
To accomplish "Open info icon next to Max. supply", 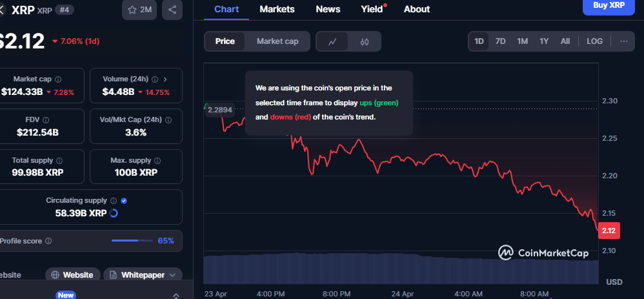I will click(x=157, y=160).
